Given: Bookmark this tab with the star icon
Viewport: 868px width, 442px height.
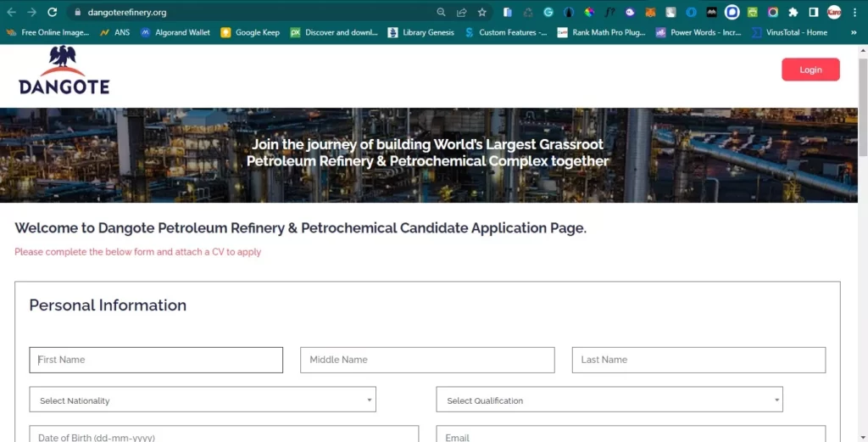Looking at the screenshot, I should pyautogui.click(x=482, y=12).
